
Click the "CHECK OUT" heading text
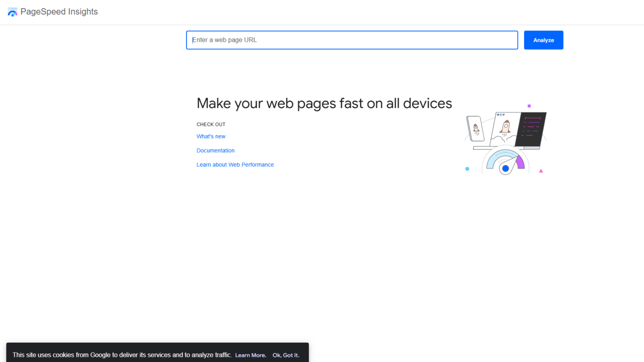211,124
